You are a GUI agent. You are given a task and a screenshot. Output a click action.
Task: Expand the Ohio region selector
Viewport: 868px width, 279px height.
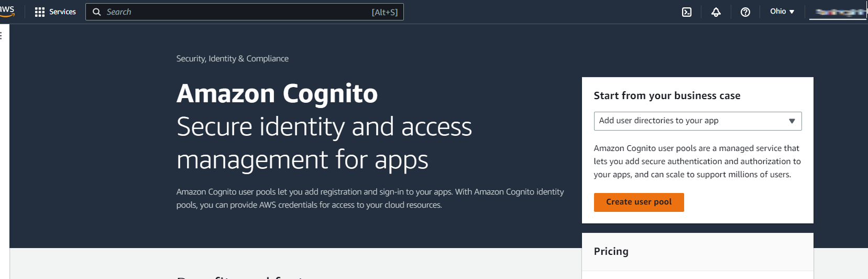[782, 12]
